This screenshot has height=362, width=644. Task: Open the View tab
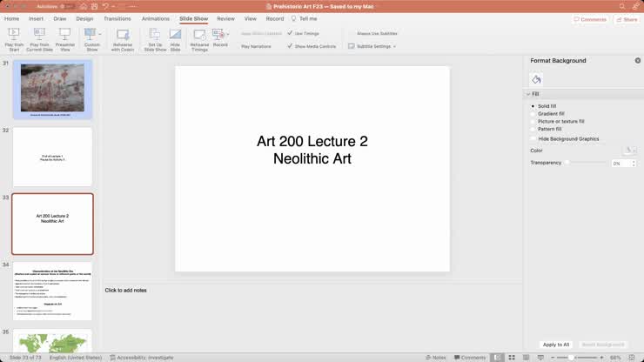pyautogui.click(x=250, y=19)
